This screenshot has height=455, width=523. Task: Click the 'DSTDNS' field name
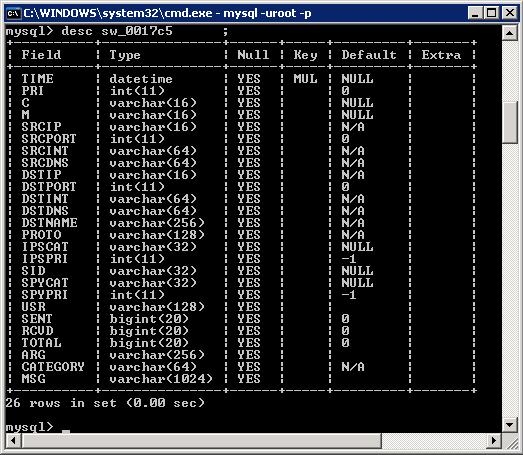click(x=45, y=211)
